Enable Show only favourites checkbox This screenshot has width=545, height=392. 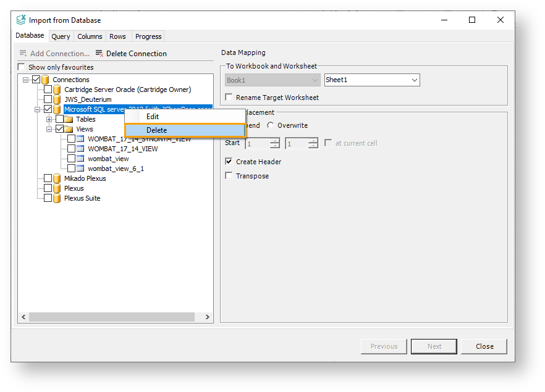22,67
